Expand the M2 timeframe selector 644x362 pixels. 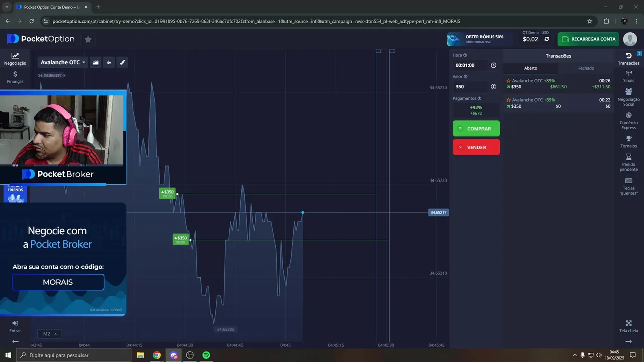tap(49, 334)
